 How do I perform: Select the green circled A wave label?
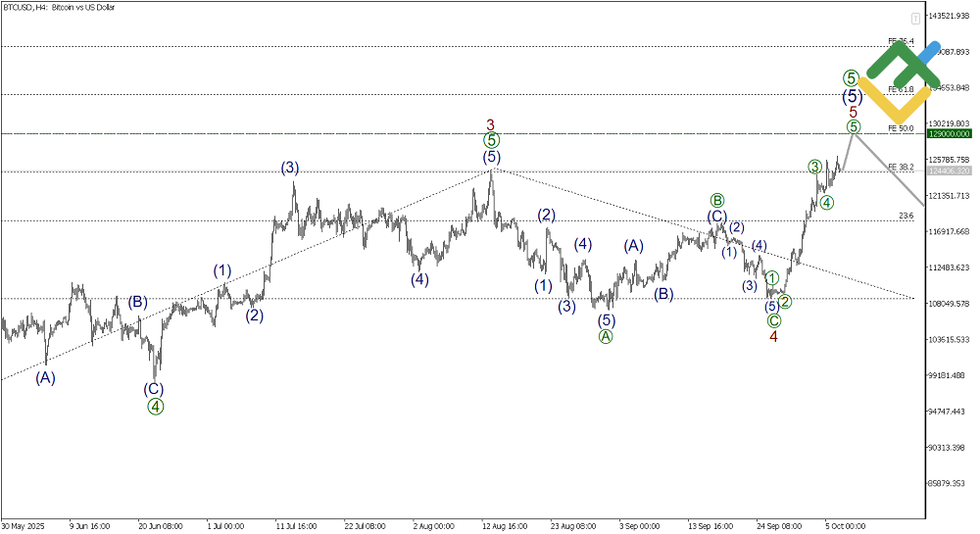click(606, 337)
